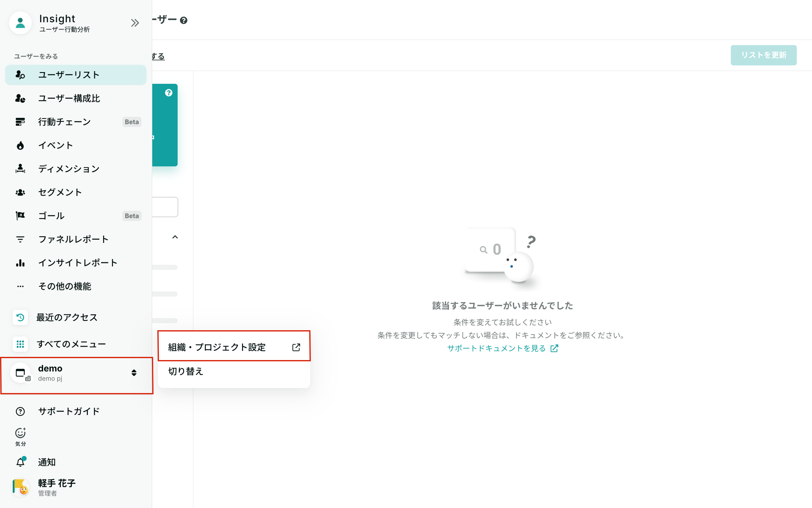This screenshot has height=508, width=812.
Task: Click the ファネルレポート label
Action: click(74, 239)
